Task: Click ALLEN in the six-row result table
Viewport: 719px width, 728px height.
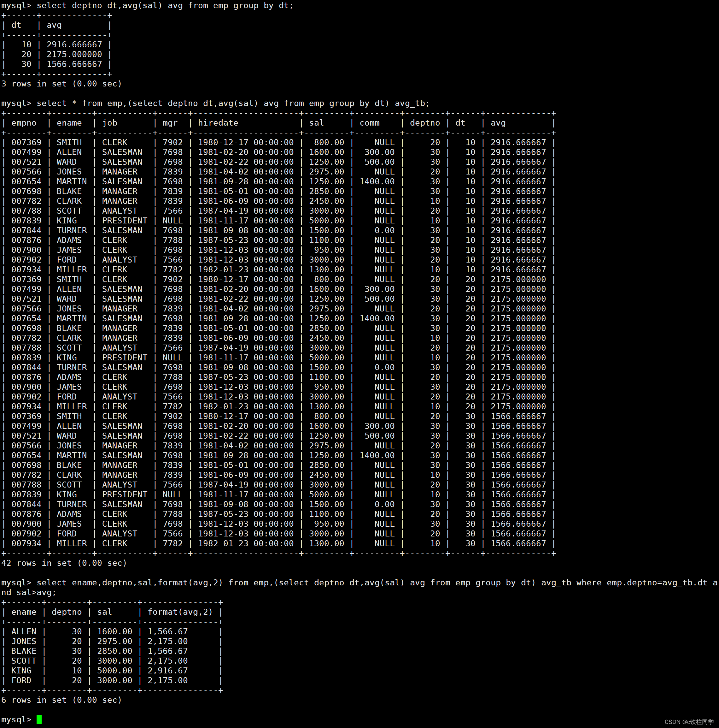Action: pyautogui.click(x=24, y=631)
